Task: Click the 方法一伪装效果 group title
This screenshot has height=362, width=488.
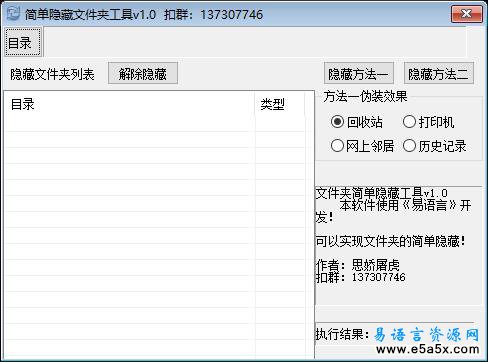Action: pos(365,97)
